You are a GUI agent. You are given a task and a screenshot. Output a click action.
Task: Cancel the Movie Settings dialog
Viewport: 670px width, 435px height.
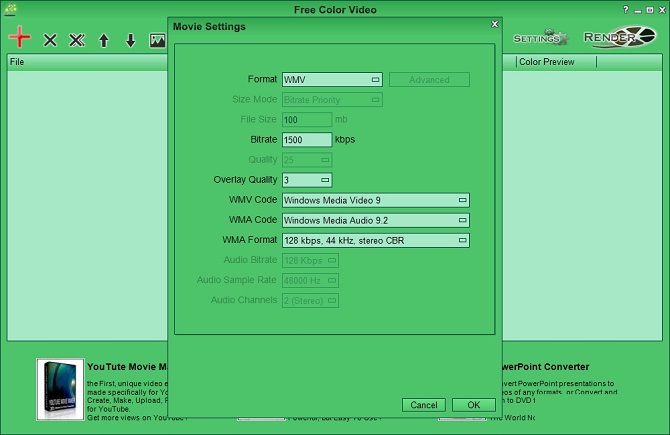(423, 405)
